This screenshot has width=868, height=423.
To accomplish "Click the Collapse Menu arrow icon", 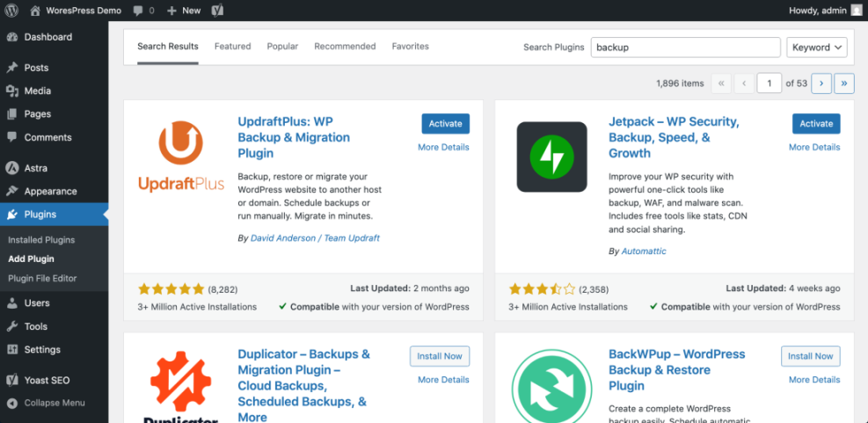I will pyautogui.click(x=12, y=403).
